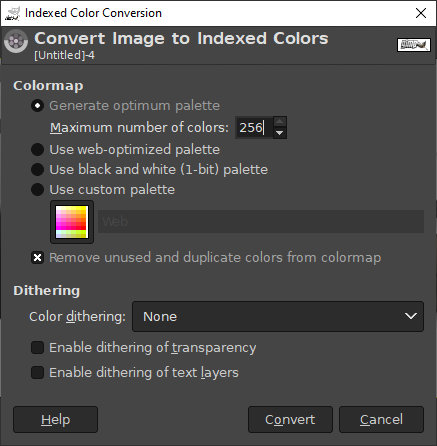Click the indexed palette icon beside dialog heading
The height and width of the screenshot is (446, 437).
coord(16,41)
